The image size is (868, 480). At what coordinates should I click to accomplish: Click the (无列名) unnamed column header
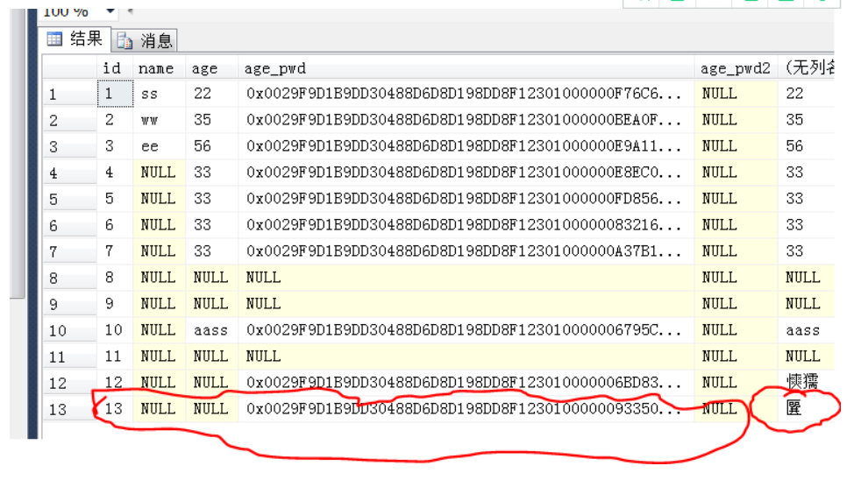[807, 67]
